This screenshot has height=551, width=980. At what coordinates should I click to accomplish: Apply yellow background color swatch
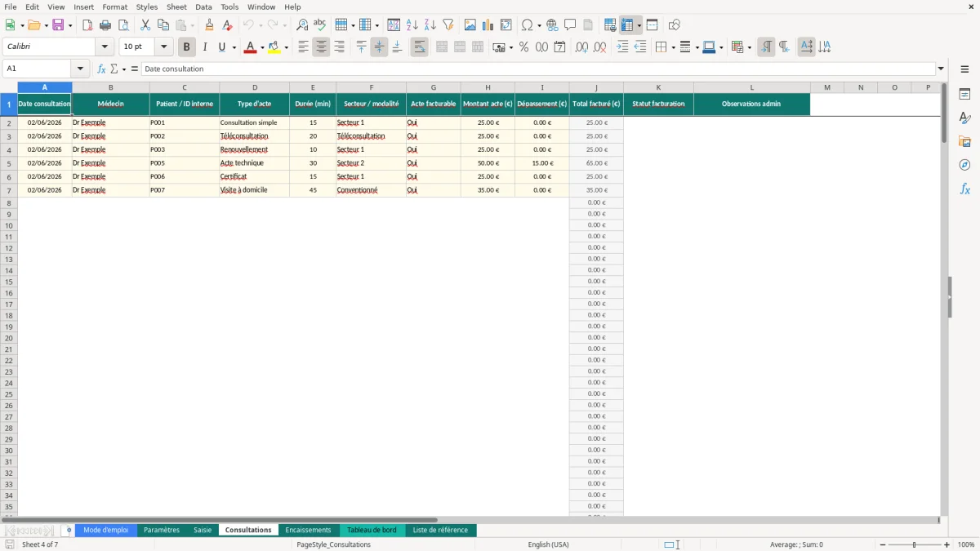[x=274, y=47]
